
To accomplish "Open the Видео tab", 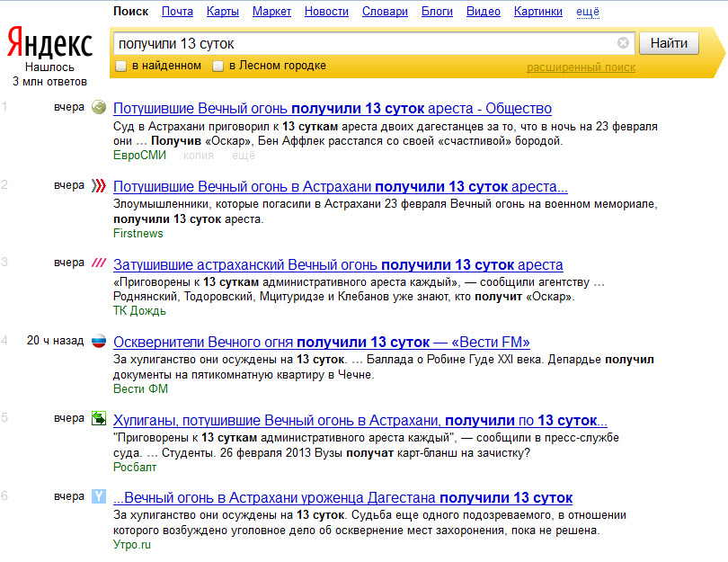I will coord(484,12).
